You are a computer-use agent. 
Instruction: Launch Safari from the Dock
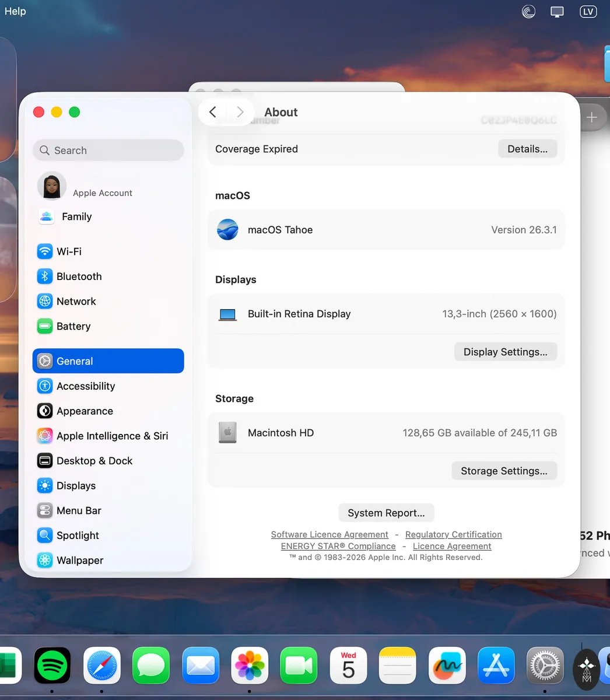click(102, 666)
